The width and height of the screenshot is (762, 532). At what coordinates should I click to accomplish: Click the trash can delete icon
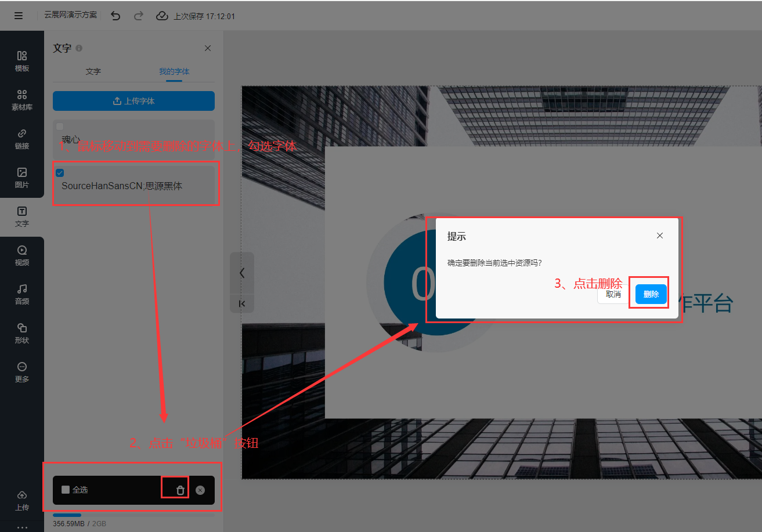tap(180, 490)
